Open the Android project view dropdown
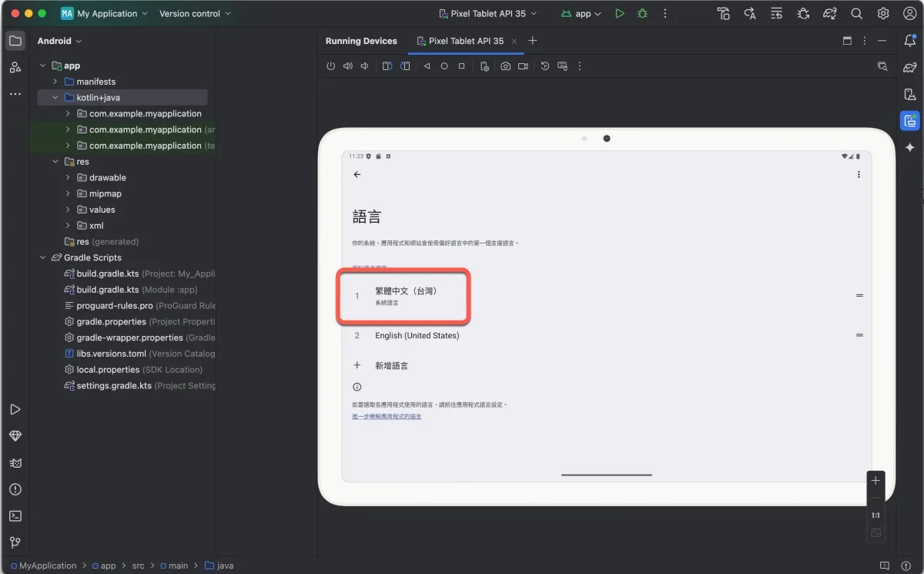Image resolution: width=924 pixels, height=574 pixels. click(59, 41)
